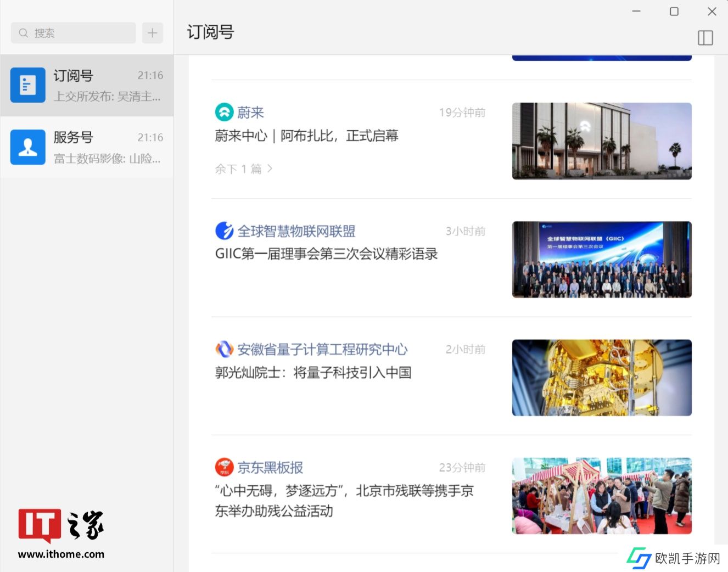
Task: Click the 蔚来 account logo icon
Action: click(x=224, y=113)
